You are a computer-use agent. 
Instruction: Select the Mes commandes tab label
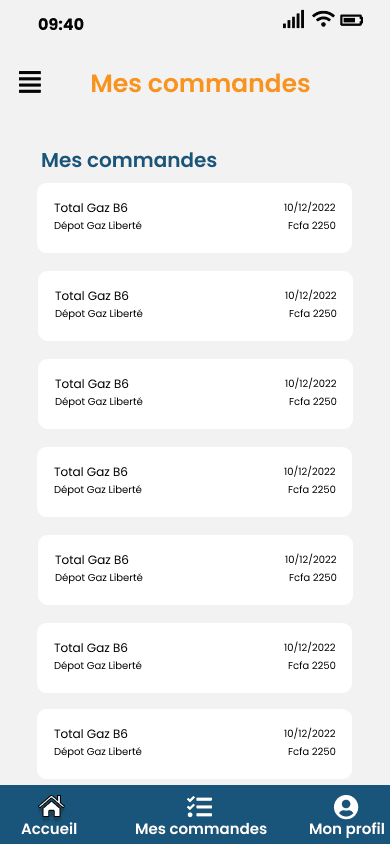(201, 828)
